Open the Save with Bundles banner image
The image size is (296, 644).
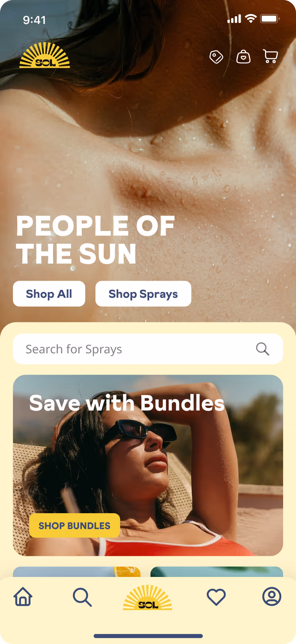point(148,465)
